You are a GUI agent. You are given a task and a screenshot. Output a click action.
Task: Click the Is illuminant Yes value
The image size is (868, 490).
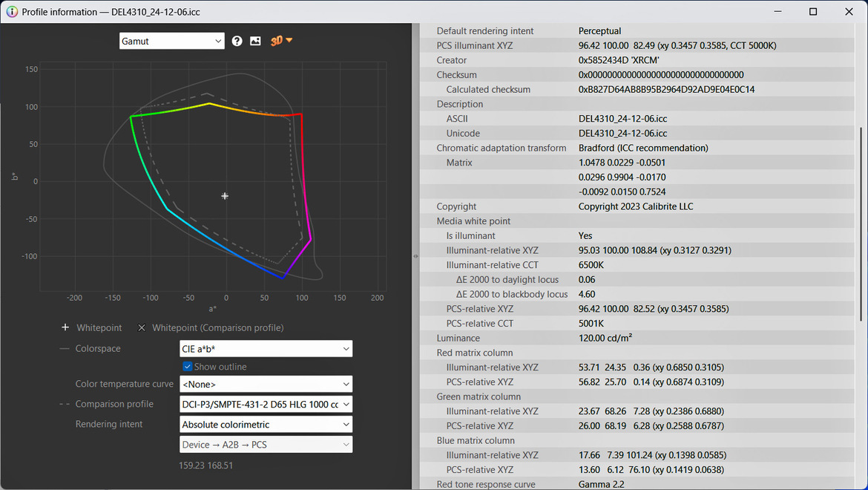[585, 236]
